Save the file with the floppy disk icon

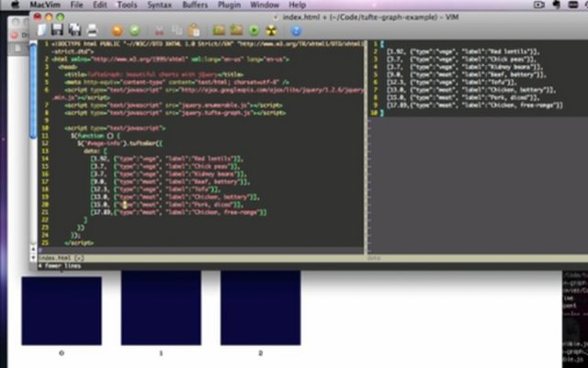pyautogui.click(x=57, y=30)
